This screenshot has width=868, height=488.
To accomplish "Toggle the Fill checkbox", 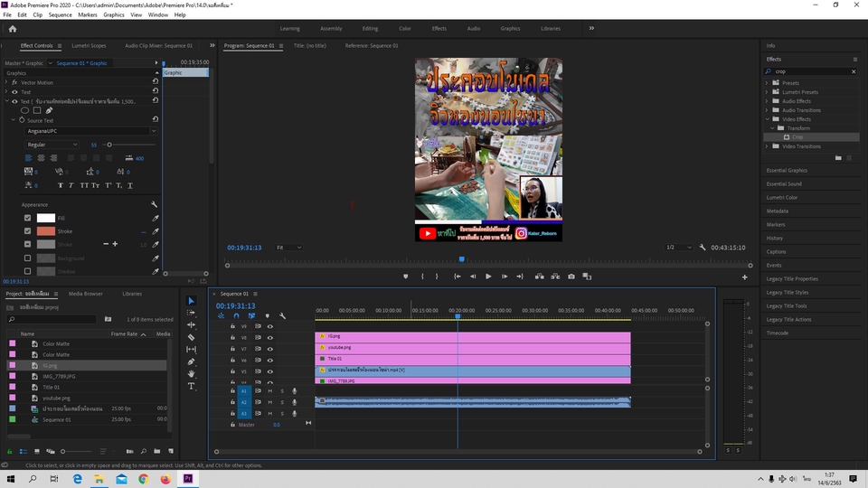I will pos(28,218).
